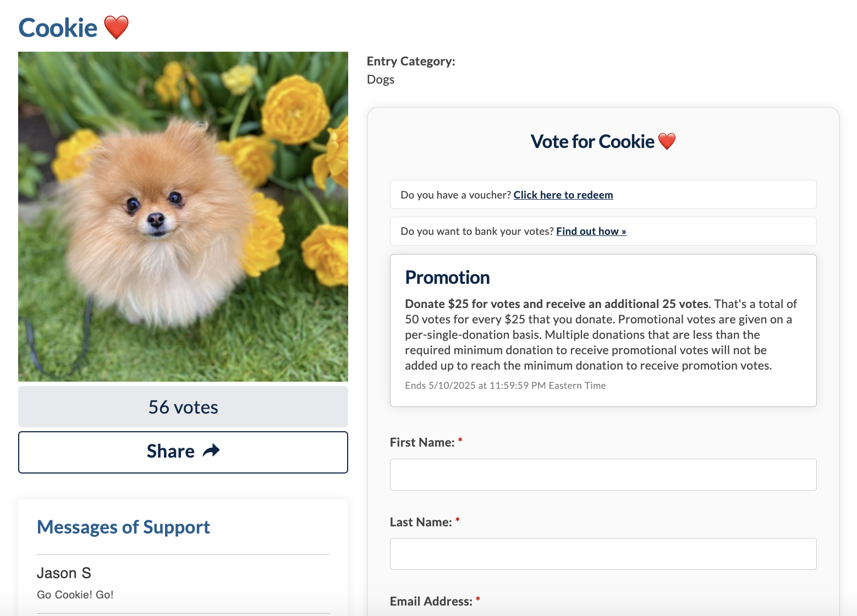This screenshot has width=857, height=616.
Task: Click the Messages of Support heading
Action: click(123, 527)
